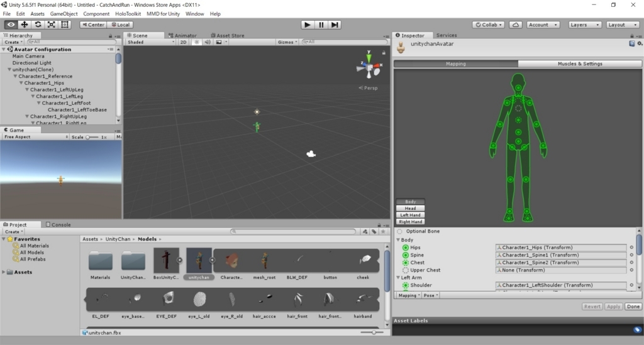Select the directional light gizmo in scene
This screenshot has width=644, height=345.
tap(257, 112)
